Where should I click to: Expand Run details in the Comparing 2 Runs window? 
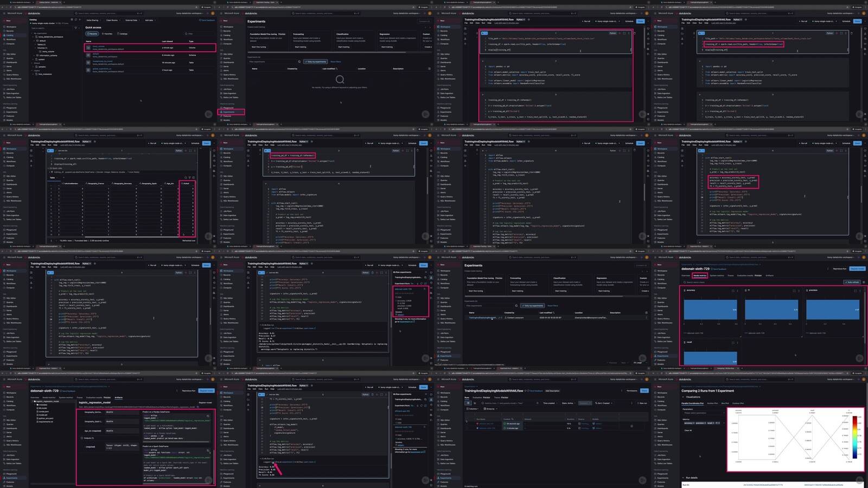pos(683,478)
